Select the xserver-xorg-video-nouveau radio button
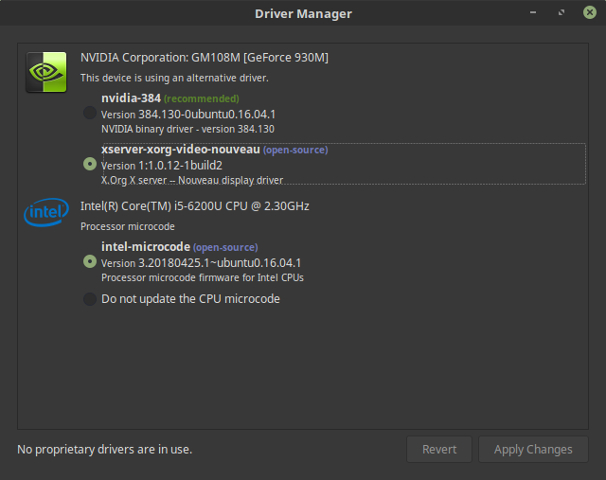The width and height of the screenshot is (606, 480). pos(90,164)
